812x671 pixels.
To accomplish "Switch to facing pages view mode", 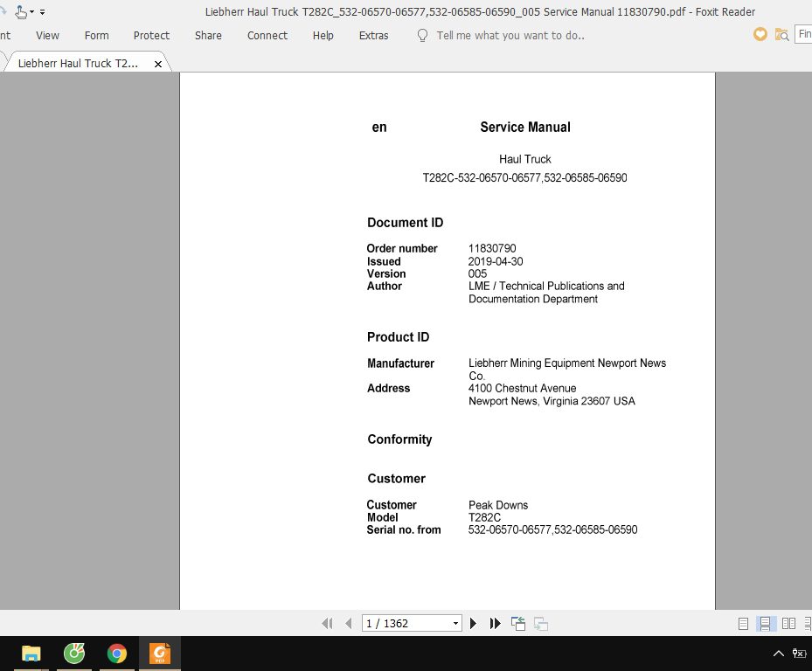I will tap(788, 623).
